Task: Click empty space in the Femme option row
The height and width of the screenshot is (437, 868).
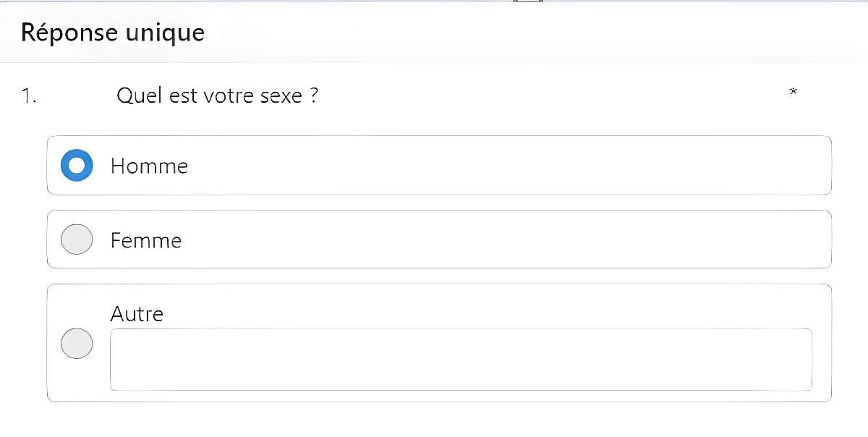Action: pyautogui.click(x=506, y=239)
